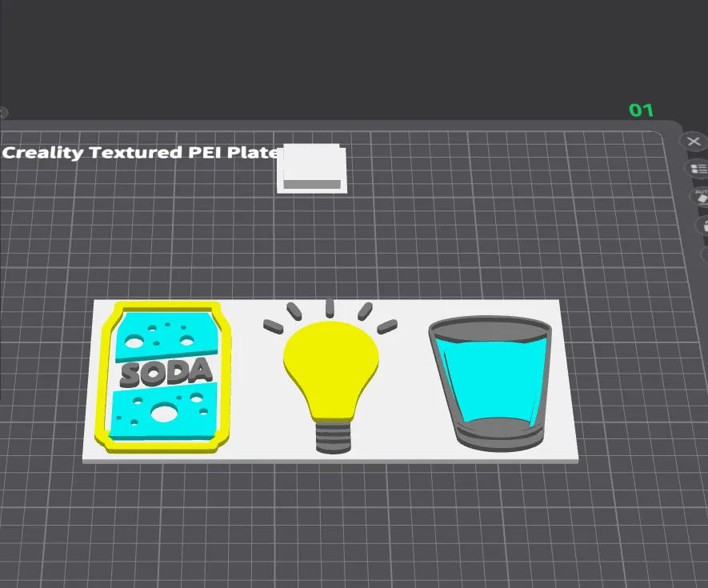This screenshot has width=708, height=588.
Task: Click the plate remove X icon
Action: click(694, 142)
